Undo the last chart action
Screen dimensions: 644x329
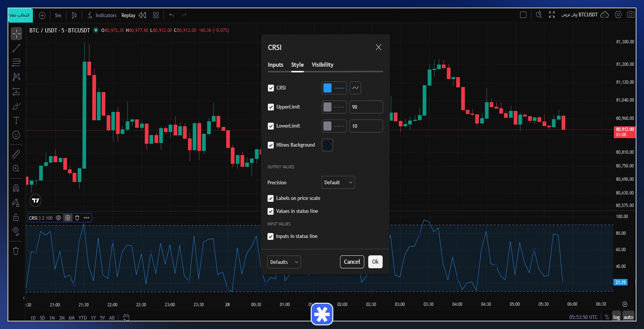point(172,15)
